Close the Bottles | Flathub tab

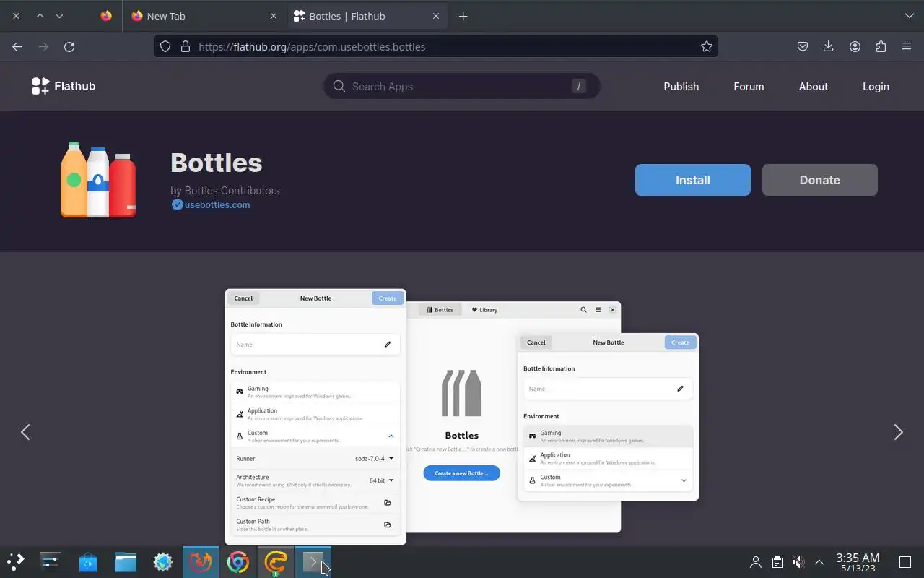(x=435, y=16)
